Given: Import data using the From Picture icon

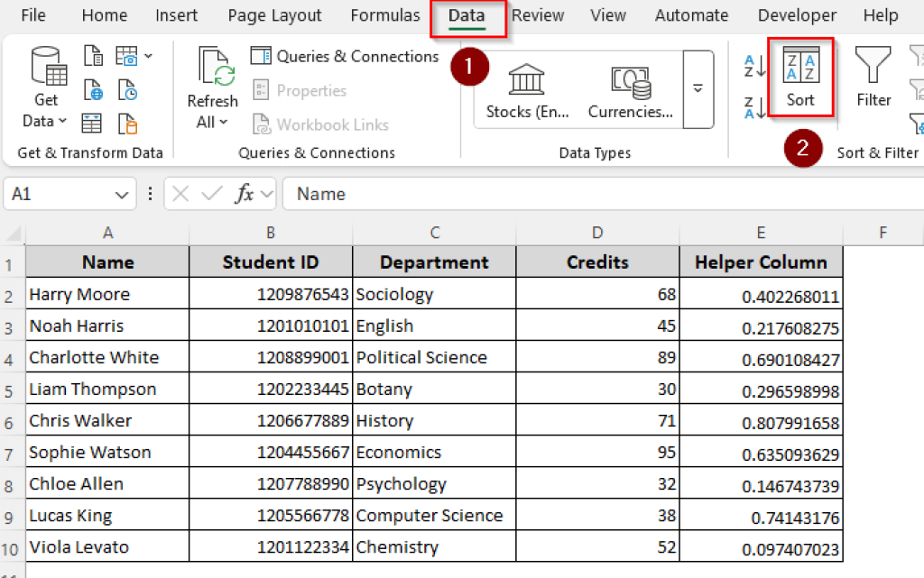Looking at the screenshot, I should 127,55.
